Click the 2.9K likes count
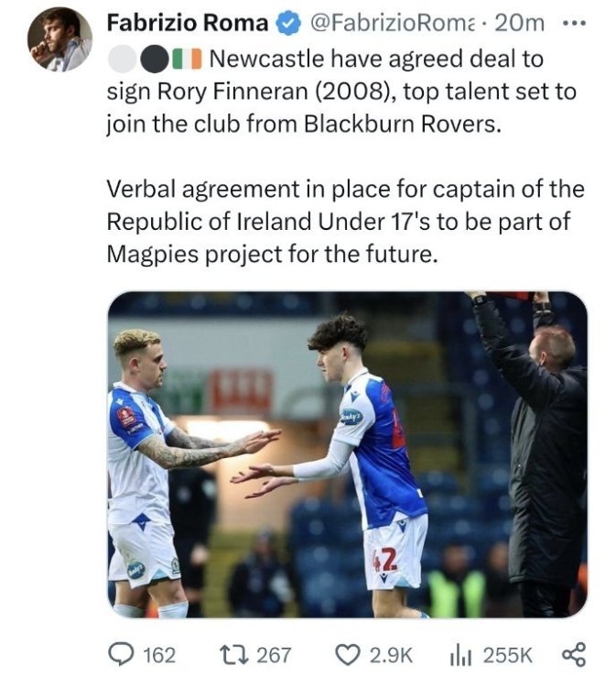This screenshot has height=687, width=616. (x=392, y=654)
